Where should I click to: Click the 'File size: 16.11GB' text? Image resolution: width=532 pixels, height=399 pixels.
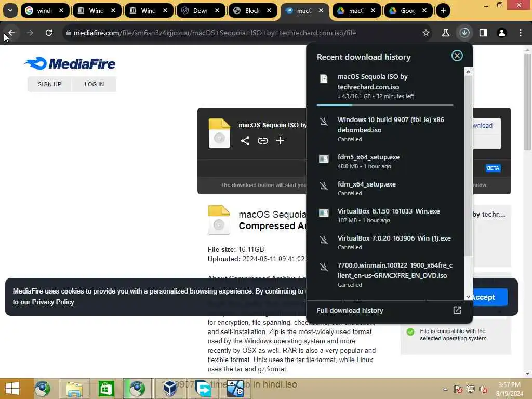point(236,249)
